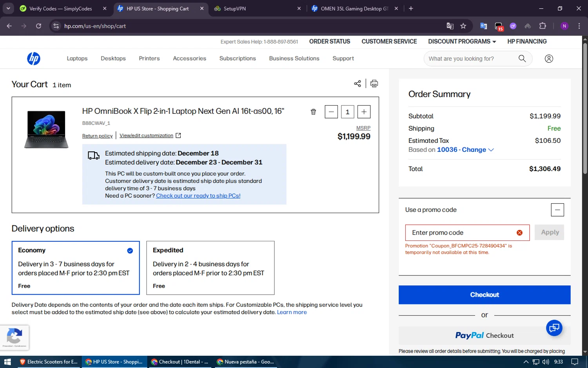Open Check out our ready to ship PCs link
Screen dimensions: 588x368
pos(198,196)
